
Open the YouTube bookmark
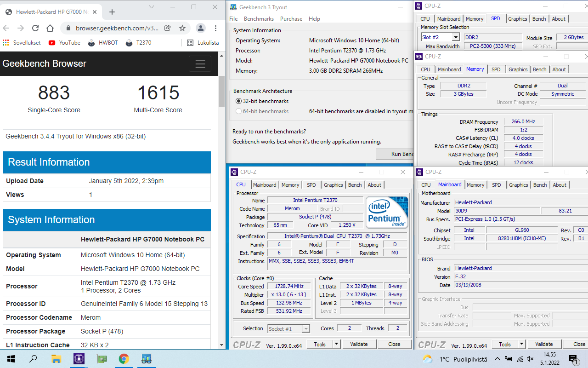coord(64,43)
